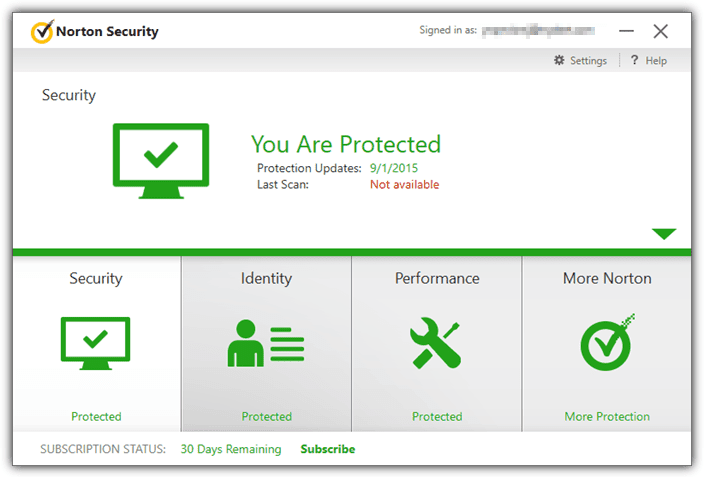The image size is (704, 477).
Task: Click Protected status under Security tile
Action: pyautogui.click(x=96, y=416)
